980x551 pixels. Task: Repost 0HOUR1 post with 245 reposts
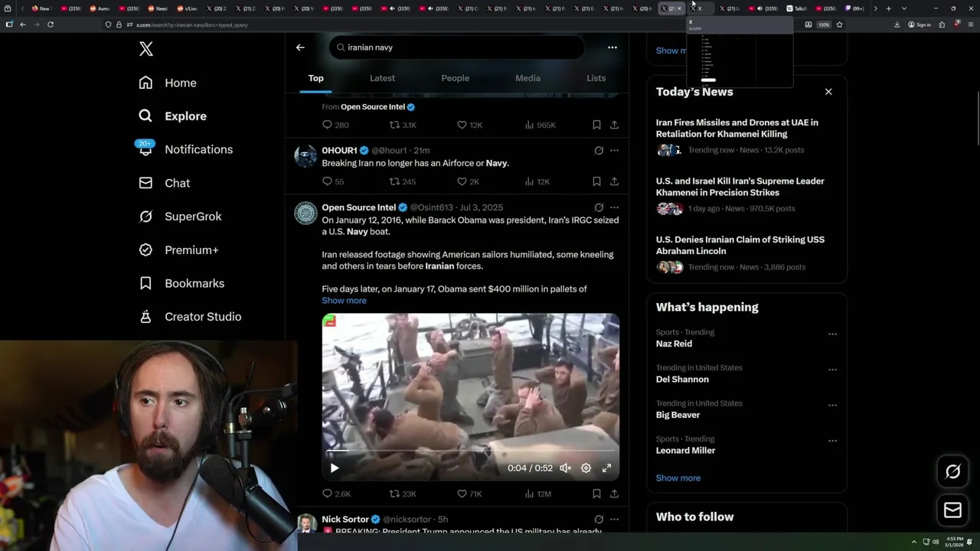pos(403,181)
